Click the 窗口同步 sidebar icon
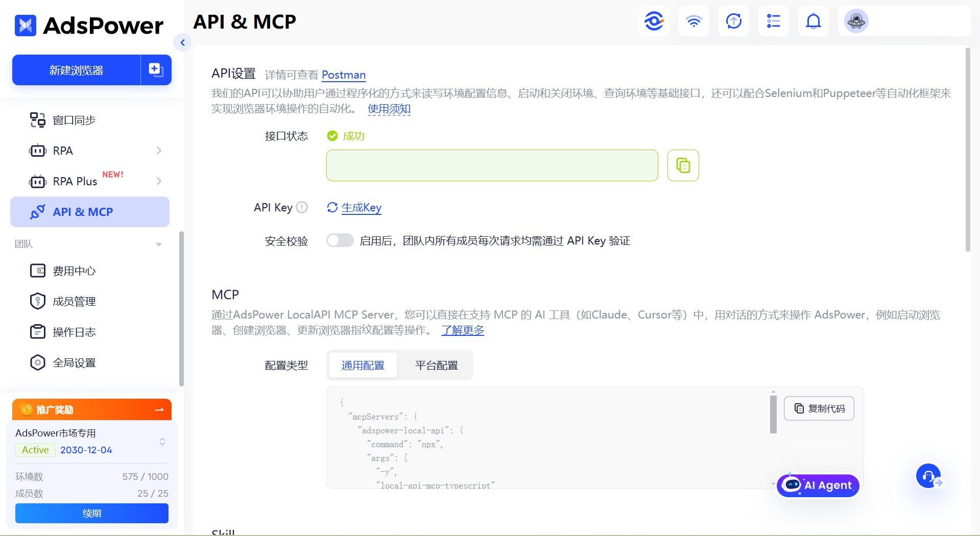This screenshot has width=980, height=536. [x=37, y=120]
